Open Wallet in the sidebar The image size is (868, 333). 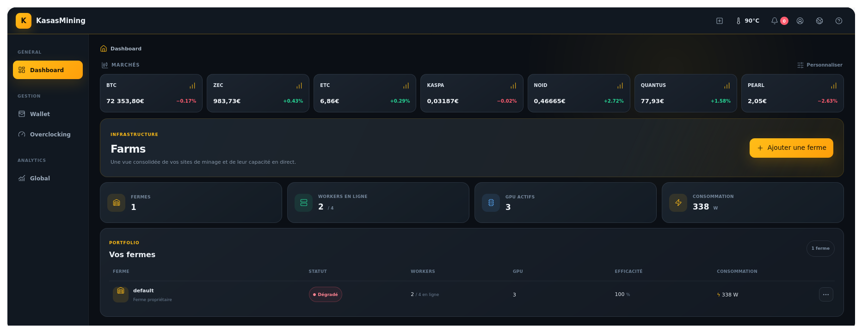[x=48, y=114]
